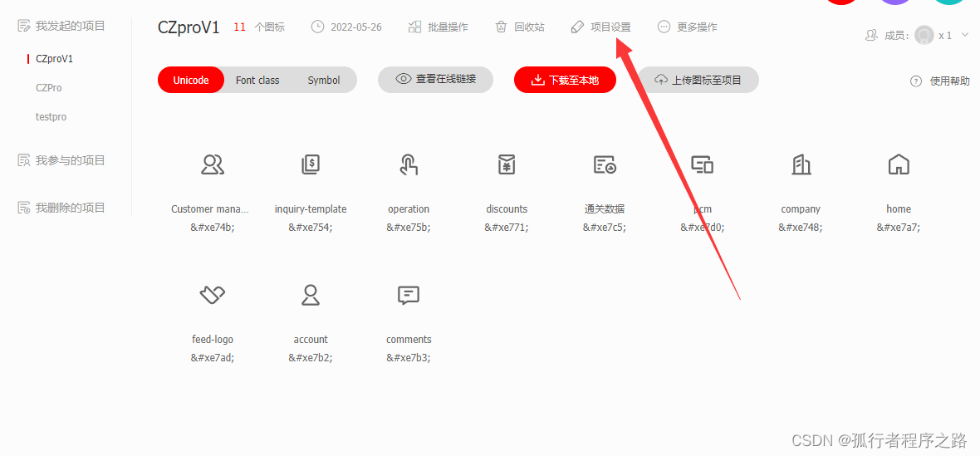Viewport: 980px width, 456px height.
Task: Click the comments label
Action: click(x=409, y=340)
